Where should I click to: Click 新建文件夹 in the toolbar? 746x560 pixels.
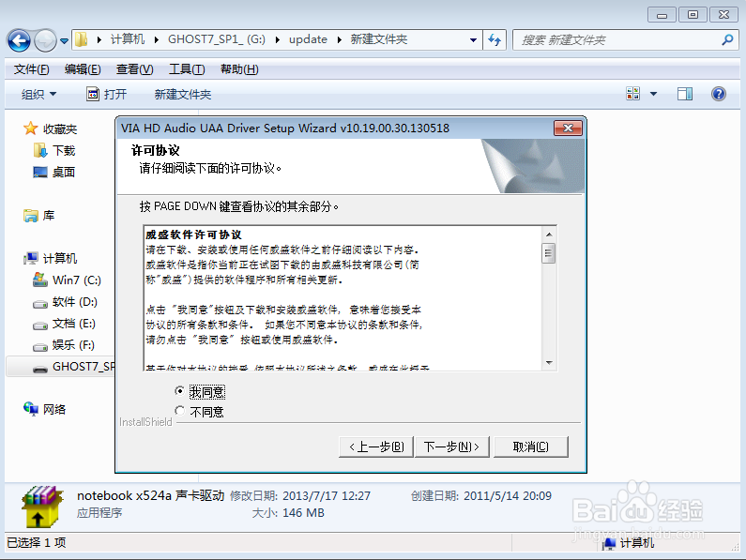pyautogui.click(x=183, y=94)
